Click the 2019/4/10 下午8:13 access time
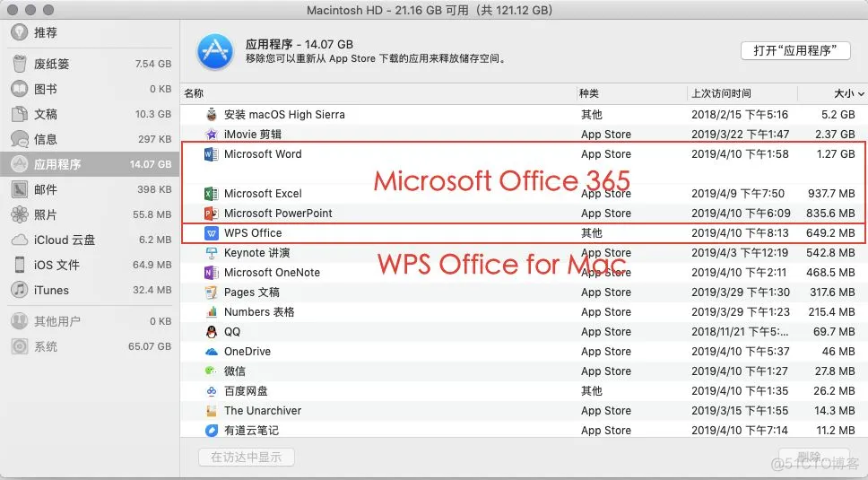868x480 pixels. [740, 233]
